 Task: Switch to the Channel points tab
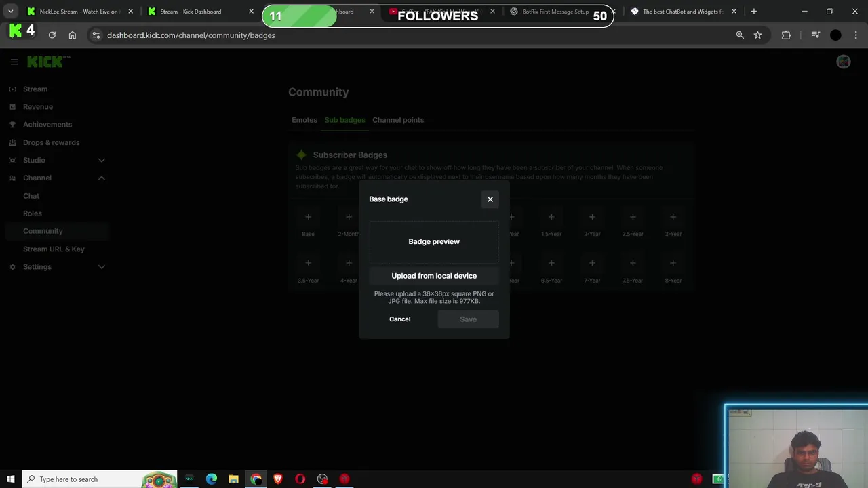398,120
